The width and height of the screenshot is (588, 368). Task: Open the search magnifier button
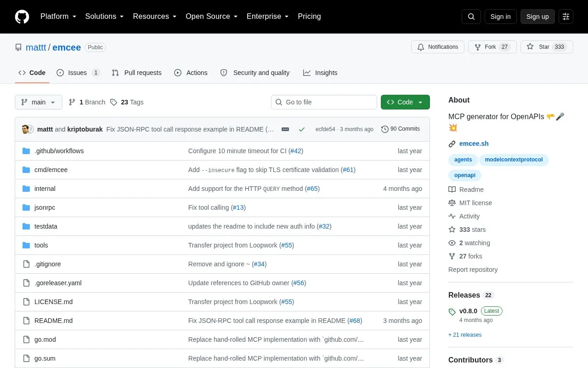coord(471,17)
